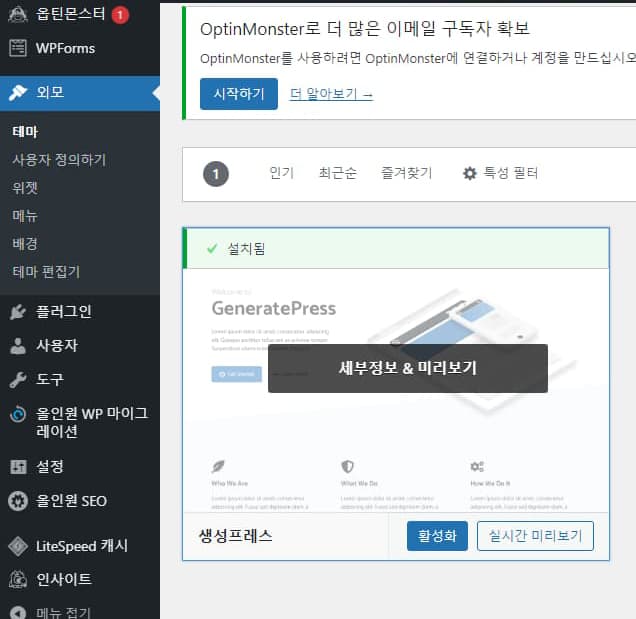Click the green checkmark next to 설치됨
Viewport: 636px width, 619px height.
coord(212,248)
